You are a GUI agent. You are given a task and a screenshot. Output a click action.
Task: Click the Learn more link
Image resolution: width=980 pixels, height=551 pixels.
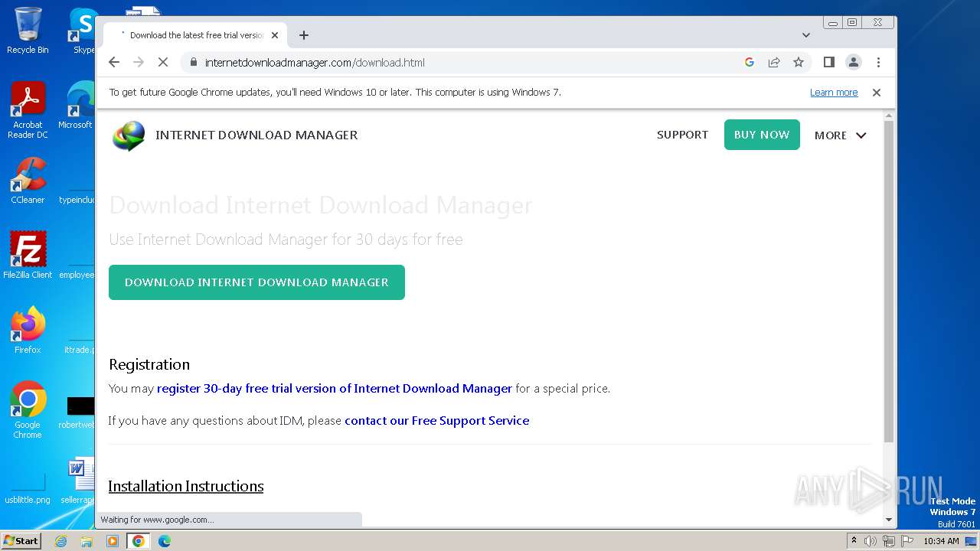coord(834,93)
